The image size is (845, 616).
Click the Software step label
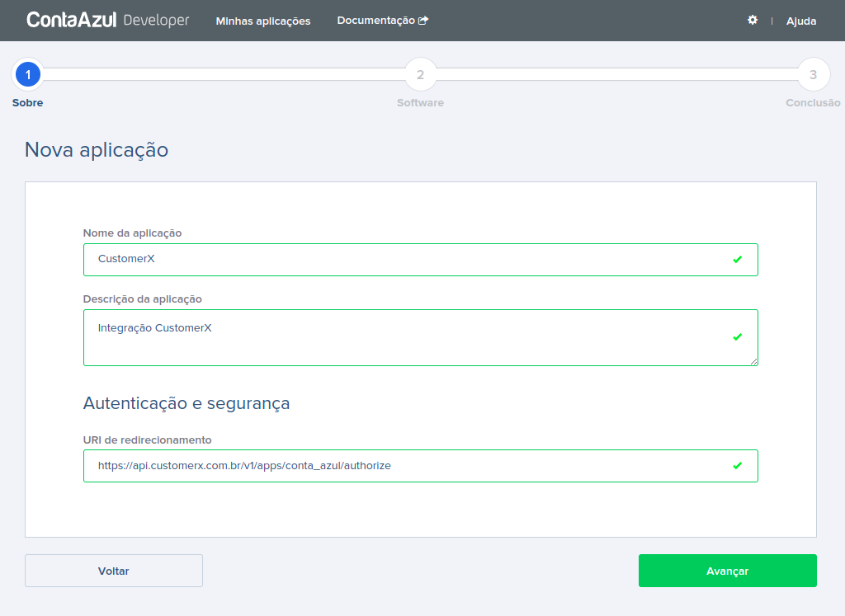(x=420, y=103)
